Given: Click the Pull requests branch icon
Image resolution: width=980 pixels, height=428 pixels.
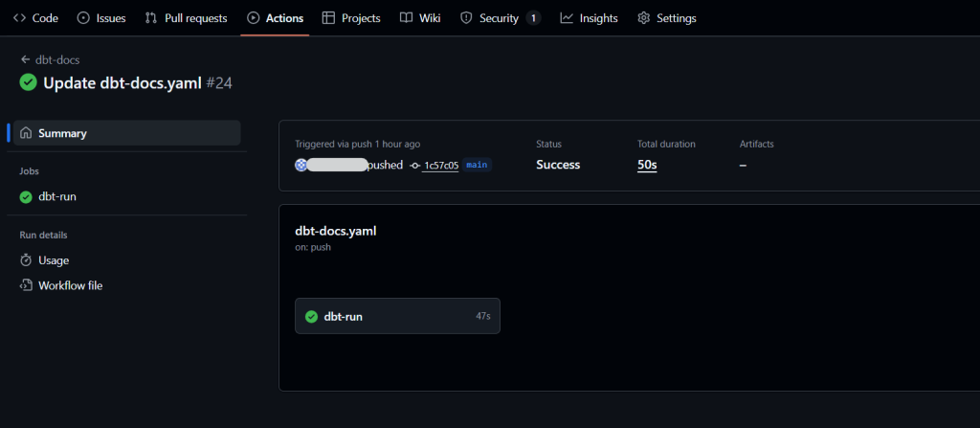Looking at the screenshot, I should 150,18.
